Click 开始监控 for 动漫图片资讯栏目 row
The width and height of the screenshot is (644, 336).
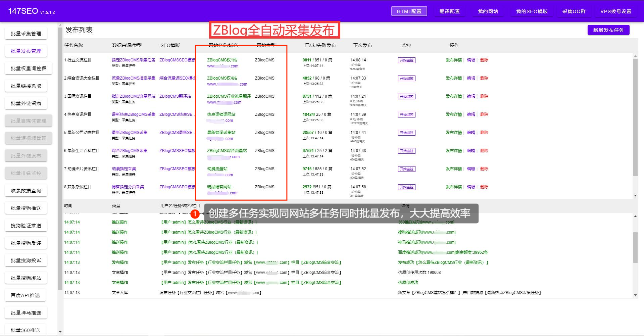(x=406, y=169)
